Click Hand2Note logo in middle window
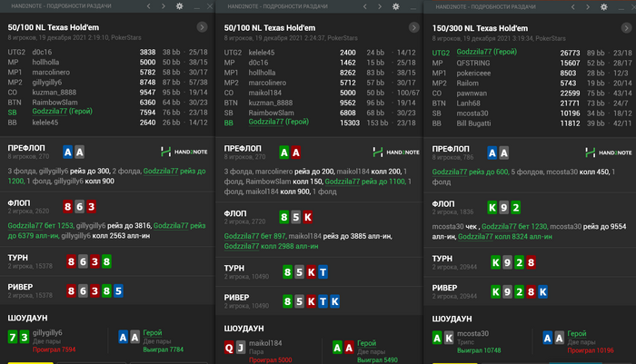 click(x=396, y=152)
